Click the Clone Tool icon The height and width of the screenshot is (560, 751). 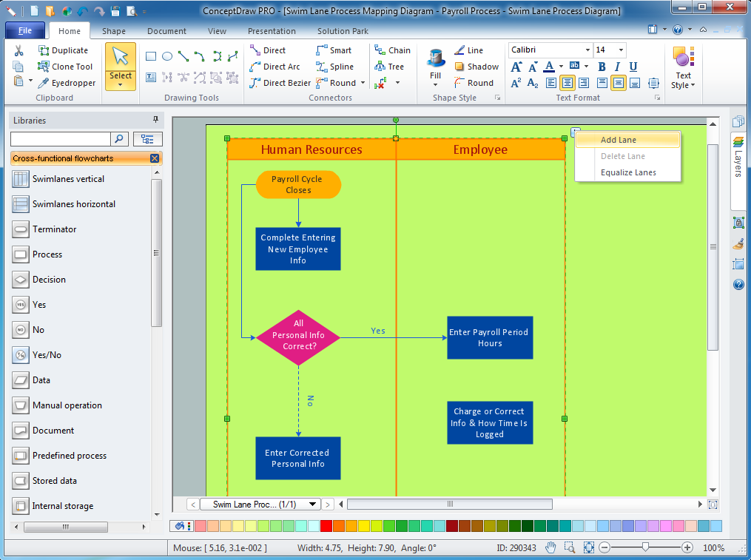(44, 67)
